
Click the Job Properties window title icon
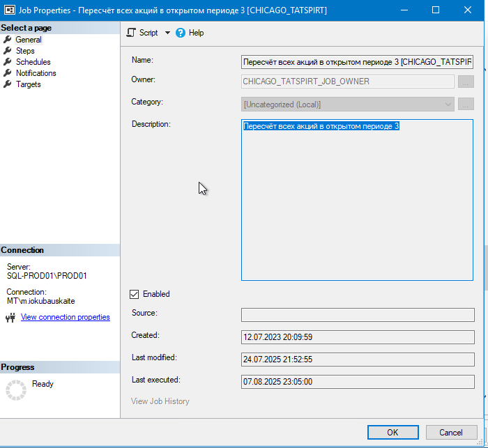[x=10, y=10]
